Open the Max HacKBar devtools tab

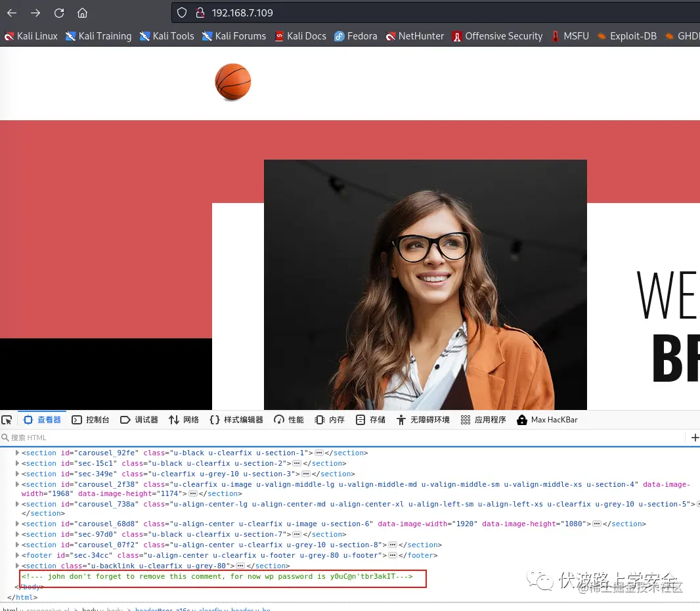tap(547, 420)
